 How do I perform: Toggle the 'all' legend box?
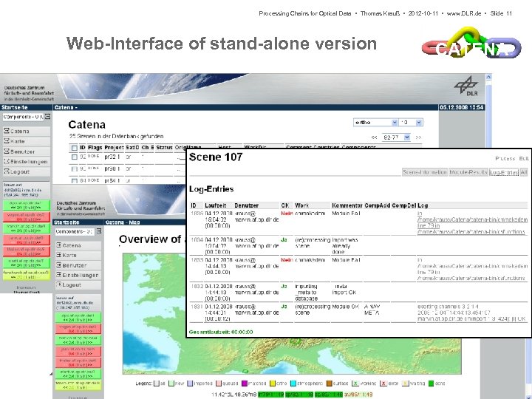pyautogui.click(x=157, y=383)
